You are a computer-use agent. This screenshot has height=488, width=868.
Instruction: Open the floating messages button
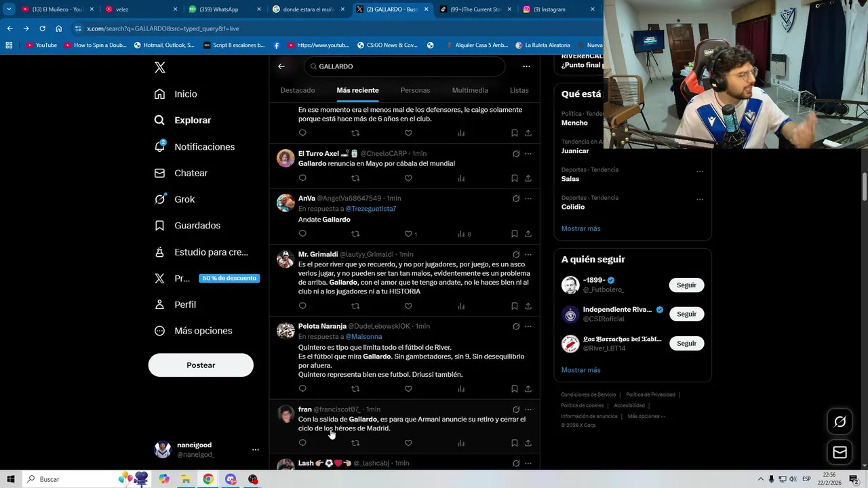840,452
